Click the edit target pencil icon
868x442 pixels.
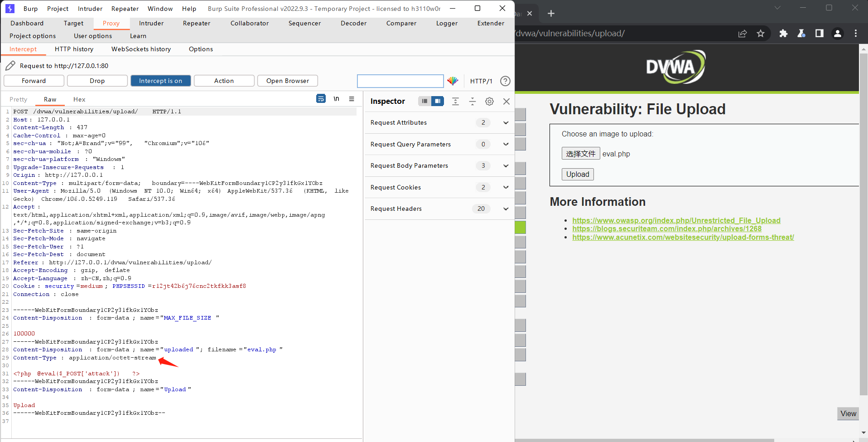pos(10,66)
